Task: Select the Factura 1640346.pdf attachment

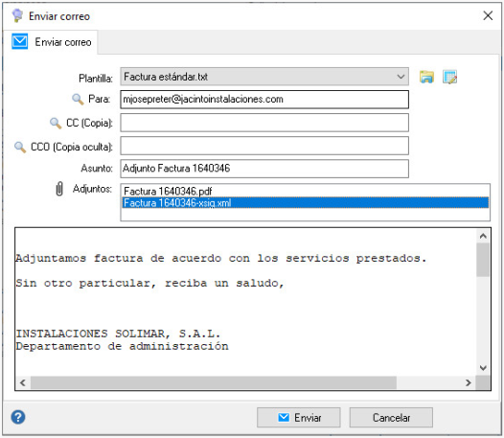Action: click(x=168, y=191)
